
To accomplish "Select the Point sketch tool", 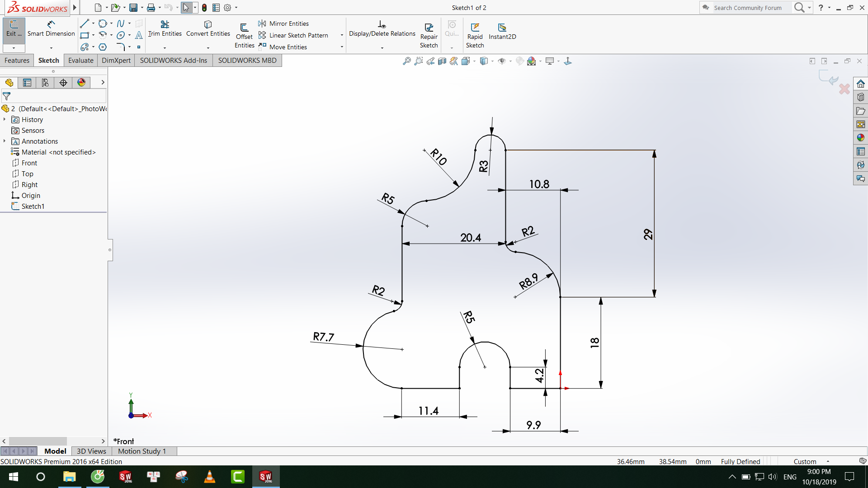I will click(139, 47).
